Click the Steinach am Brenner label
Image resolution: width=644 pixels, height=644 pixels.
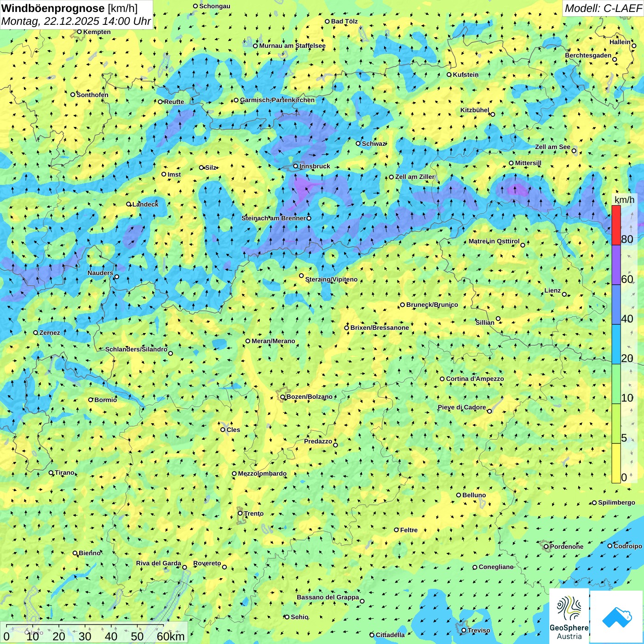(274, 218)
